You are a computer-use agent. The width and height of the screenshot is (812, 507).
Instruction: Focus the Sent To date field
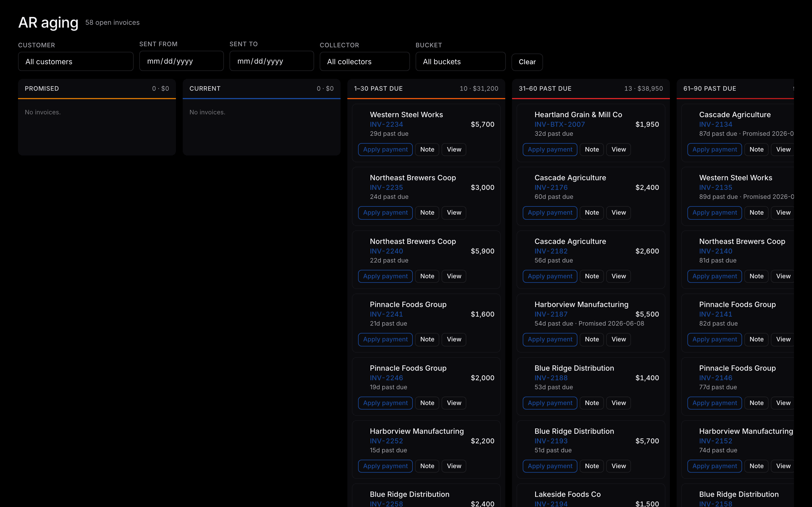coord(272,61)
